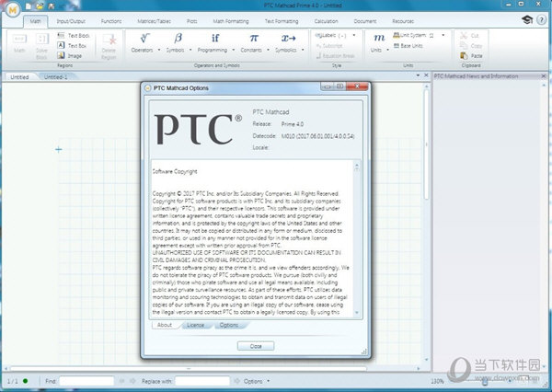Switch to the License tab in Options dialog
Image resolution: width=552 pixels, height=392 pixels.
tap(196, 325)
